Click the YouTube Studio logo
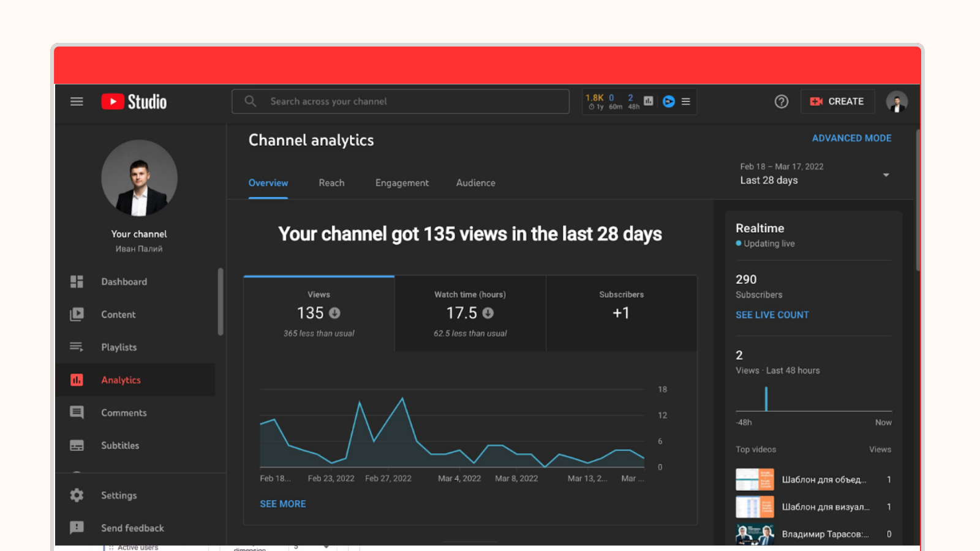 134,101
